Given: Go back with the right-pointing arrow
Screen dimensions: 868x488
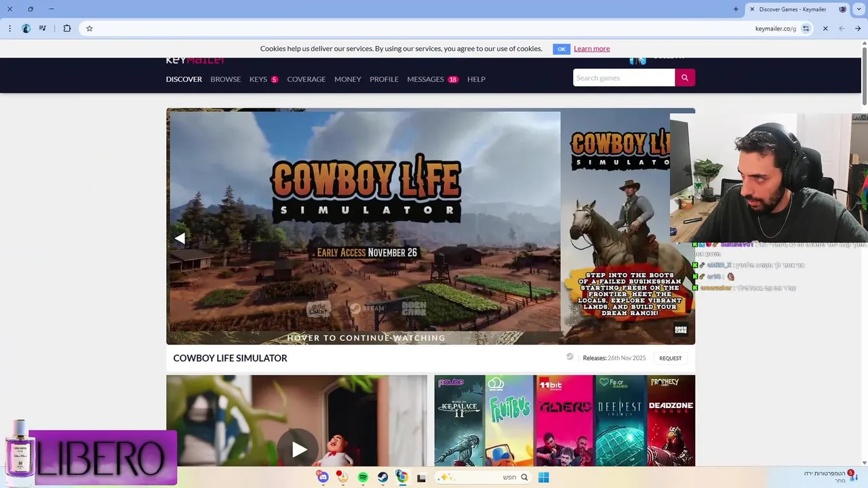Looking at the screenshot, I should coord(858,28).
